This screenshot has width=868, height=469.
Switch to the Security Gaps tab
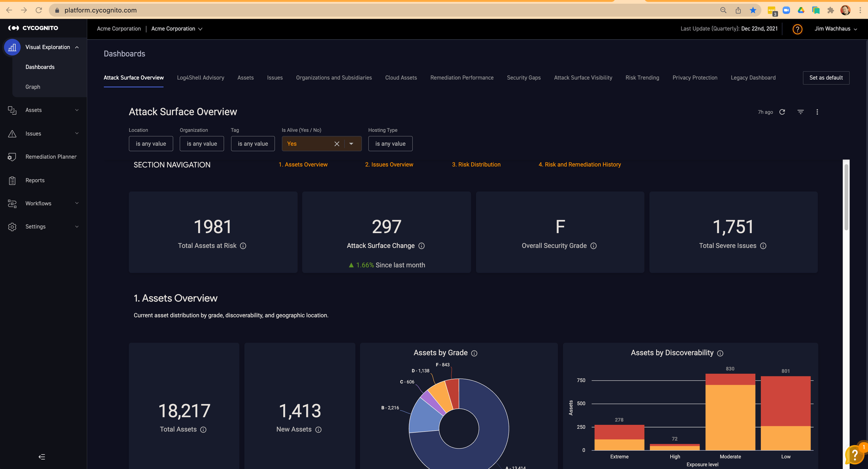[524, 78]
